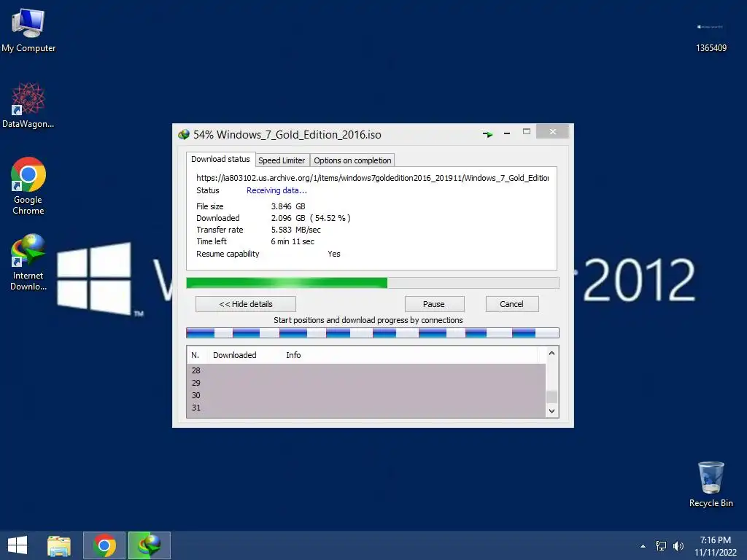Click the N. column header
The width and height of the screenshot is (747, 560).
point(197,355)
